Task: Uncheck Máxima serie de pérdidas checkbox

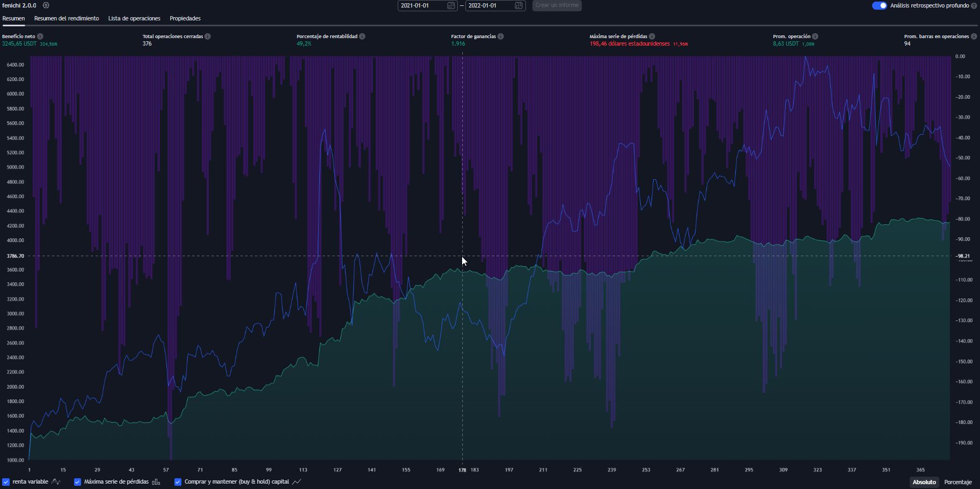Action: coord(77,482)
